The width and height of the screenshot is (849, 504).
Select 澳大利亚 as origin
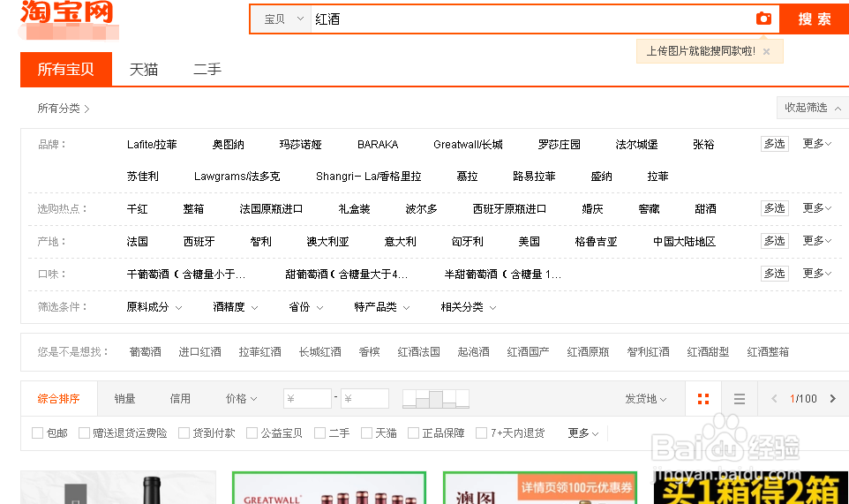[x=327, y=242]
